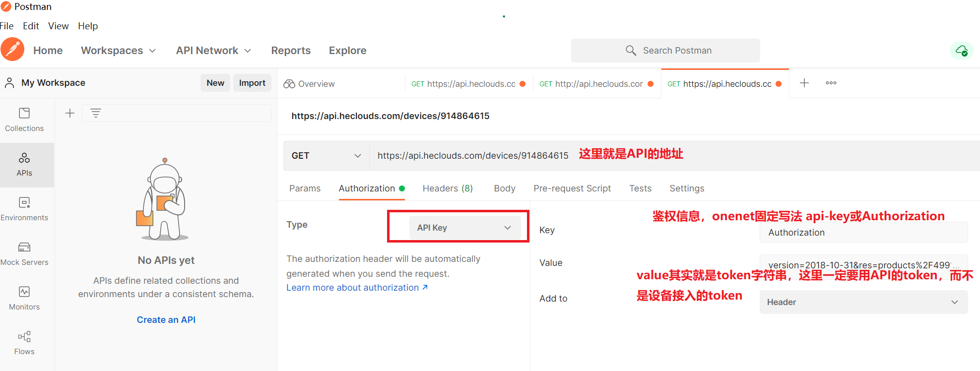Add a new request tab with plus icon

(x=804, y=83)
